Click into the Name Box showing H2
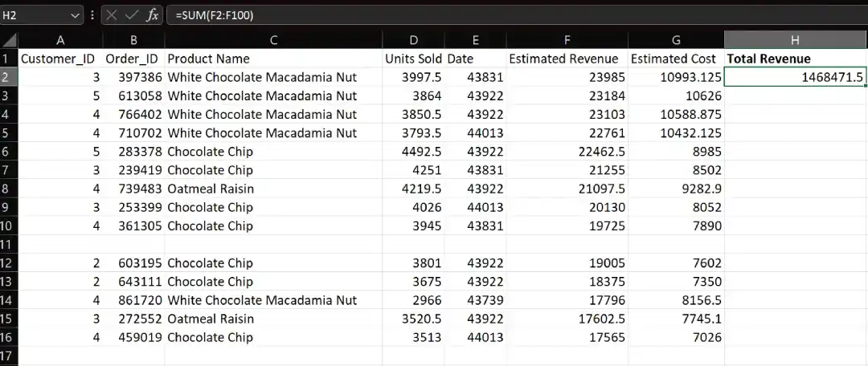The image size is (868, 366). coord(36,15)
